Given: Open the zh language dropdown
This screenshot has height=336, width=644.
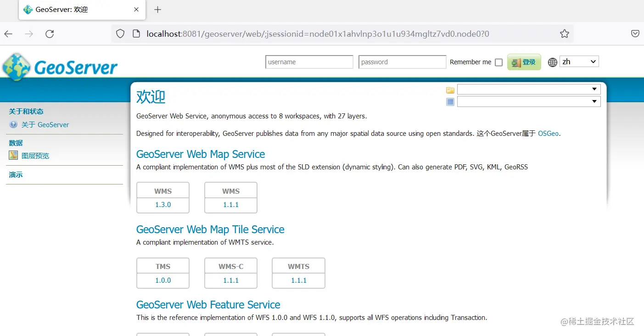Looking at the screenshot, I should (x=579, y=62).
